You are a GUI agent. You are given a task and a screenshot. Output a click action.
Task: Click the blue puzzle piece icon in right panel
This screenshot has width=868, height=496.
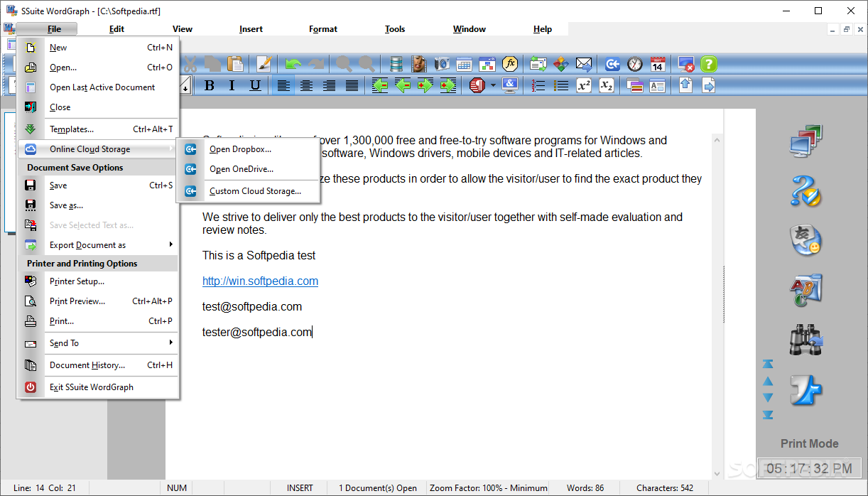coord(805,389)
